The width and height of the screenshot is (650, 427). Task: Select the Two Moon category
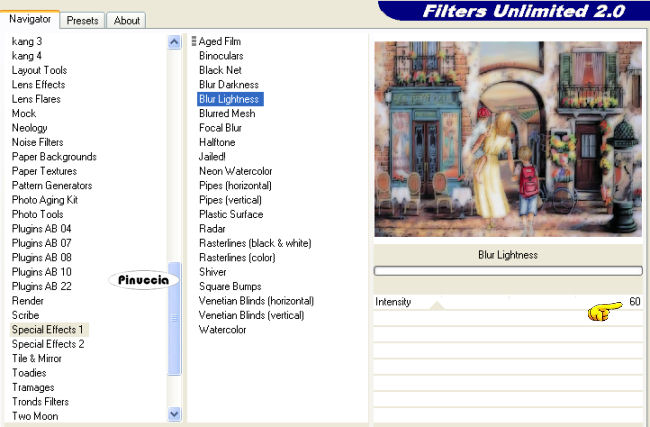coord(35,416)
